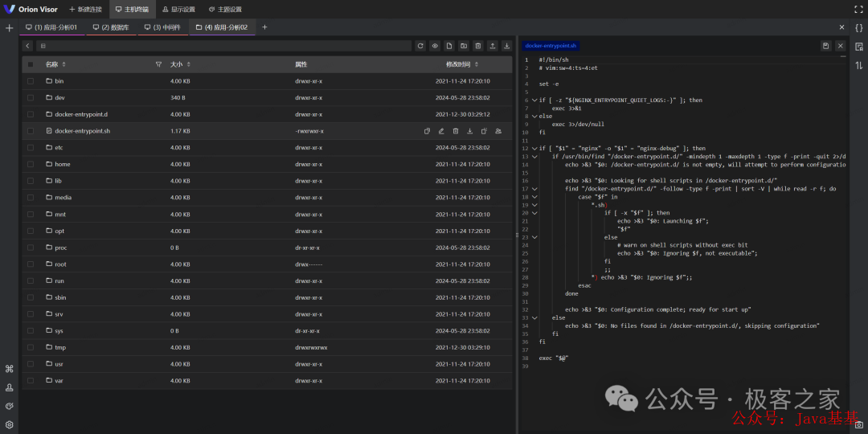The width and height of the screenshot is (868, 434).
Task: Sort files by 大小 column
Action: [x=181, y=65]
